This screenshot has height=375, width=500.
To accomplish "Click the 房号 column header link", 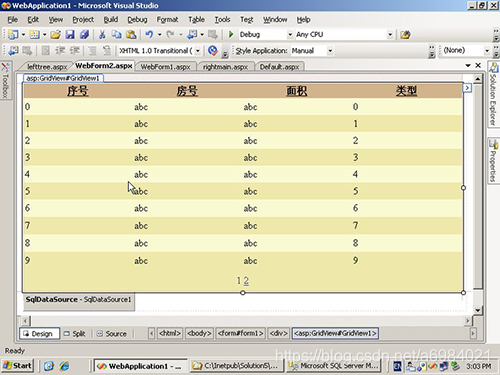I will [x=187, y=91].
